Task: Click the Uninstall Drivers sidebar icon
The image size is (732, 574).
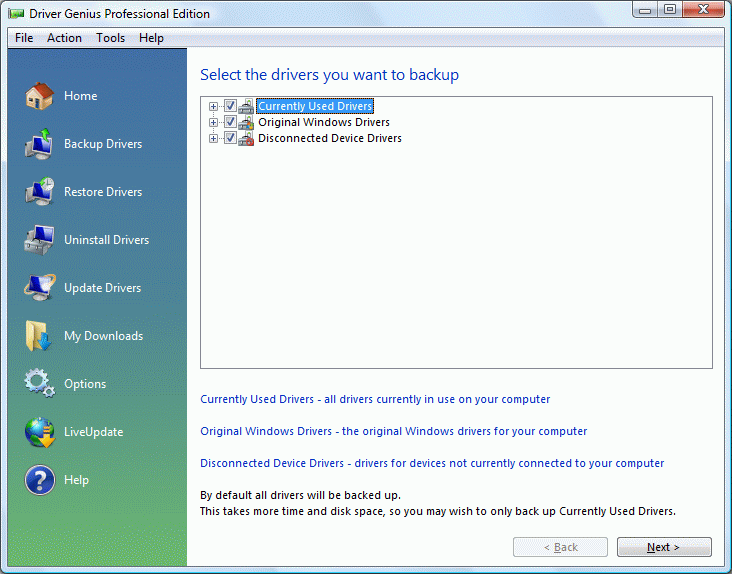Action: (x=39, y=240)
